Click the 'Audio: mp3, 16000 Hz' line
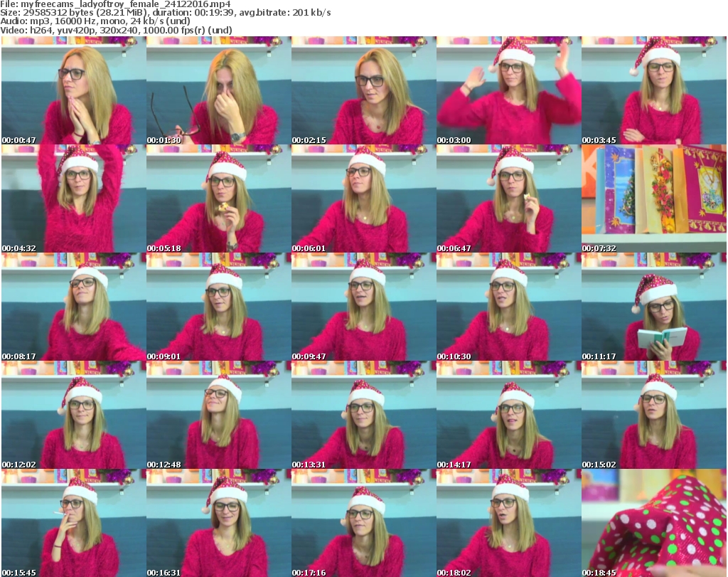The height and width of the screenshot is (577, 728). 95,21
